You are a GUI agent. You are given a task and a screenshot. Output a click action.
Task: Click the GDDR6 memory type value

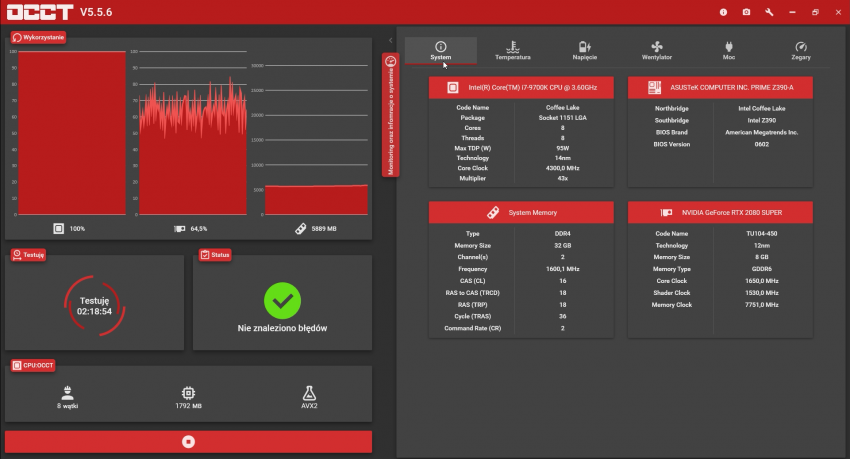[761, 269]
